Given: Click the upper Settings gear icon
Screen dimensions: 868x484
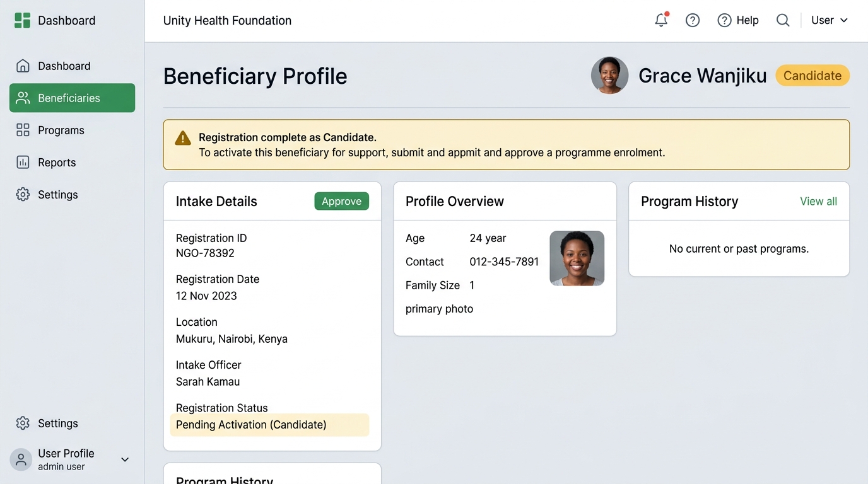Looking at the screenshot, I should pos(23,195).
